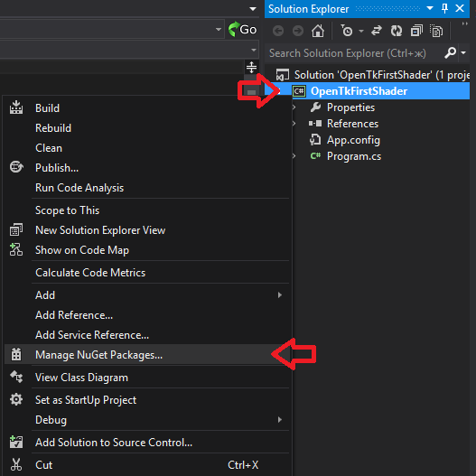
Task: Click the Home icon in Solution Explorer
Action: click(x=318, y=31)
